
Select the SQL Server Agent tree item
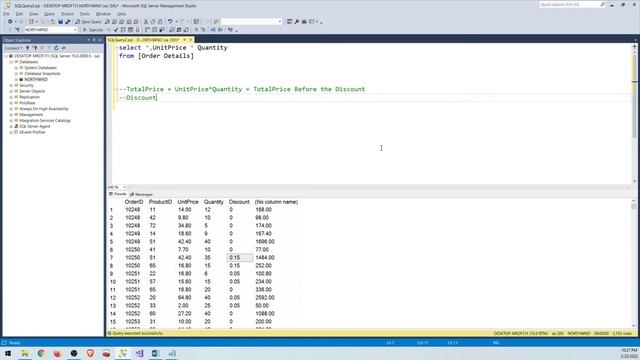[35, 127]
